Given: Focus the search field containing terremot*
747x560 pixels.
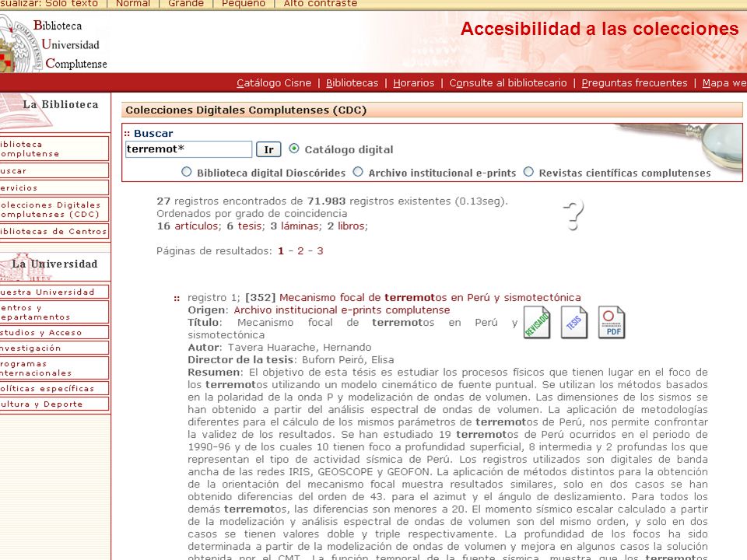Looking at the screenshot, I should 188,149.
